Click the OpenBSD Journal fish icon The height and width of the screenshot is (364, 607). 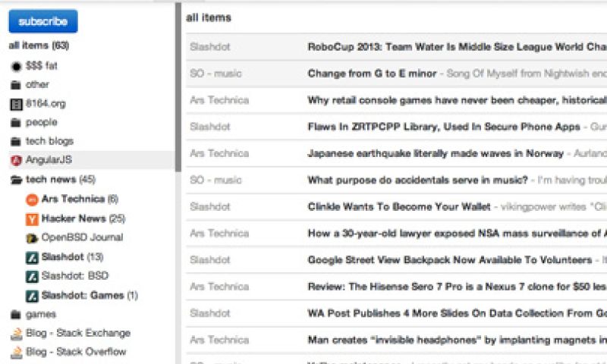pos(32,238)
